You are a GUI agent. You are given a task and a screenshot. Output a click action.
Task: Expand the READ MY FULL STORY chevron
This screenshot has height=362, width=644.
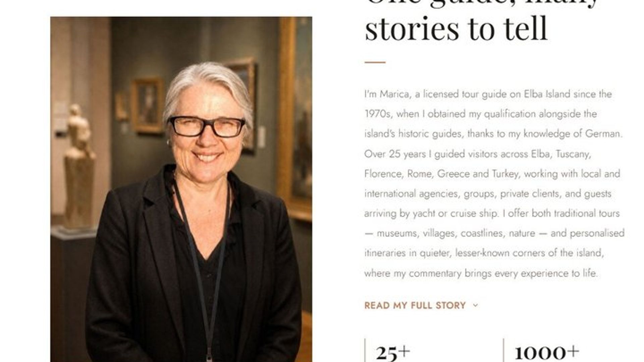pyautogui.click(x=475, y=305)
